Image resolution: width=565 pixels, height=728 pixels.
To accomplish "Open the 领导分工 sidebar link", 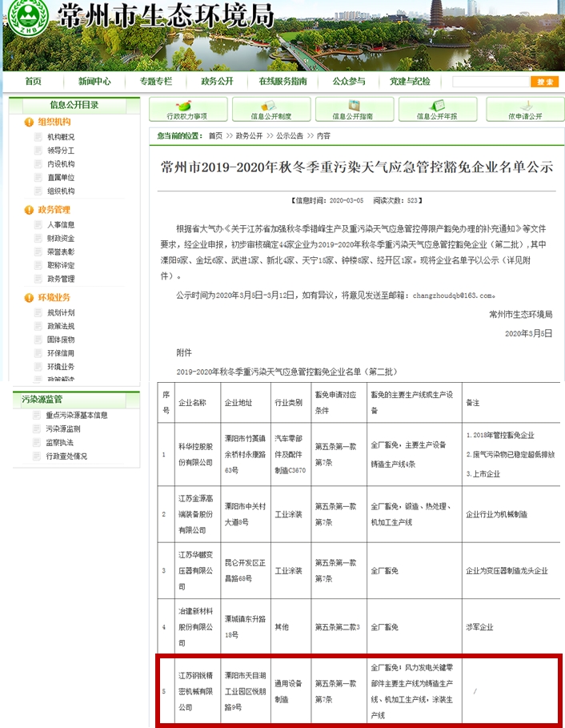I will [x=61, y=151].
